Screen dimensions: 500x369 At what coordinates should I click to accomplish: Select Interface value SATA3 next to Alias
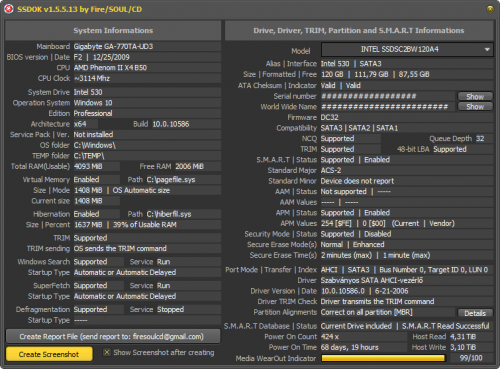pyautogui.click(x=370, y=64)
